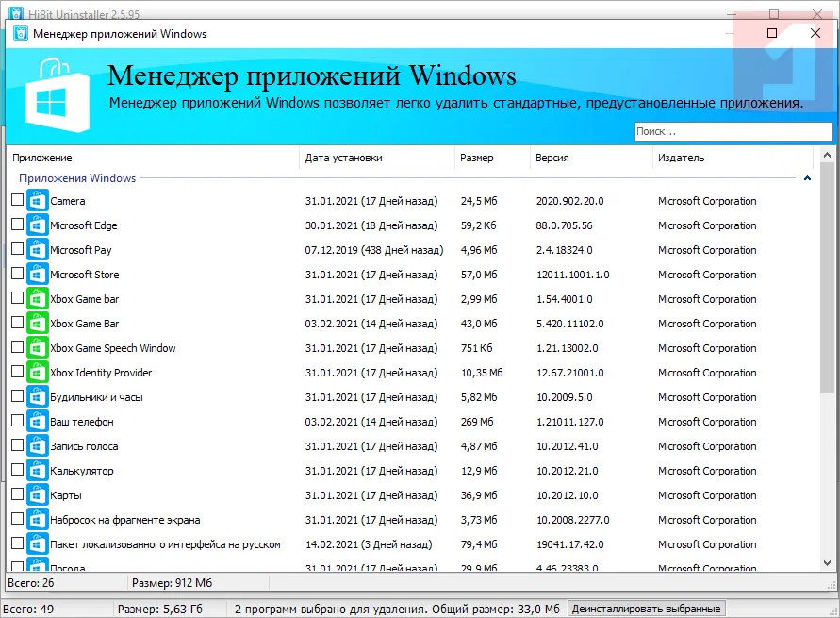
Task: Check the Запись голоса checkbox
Action: tap(17, 445)
